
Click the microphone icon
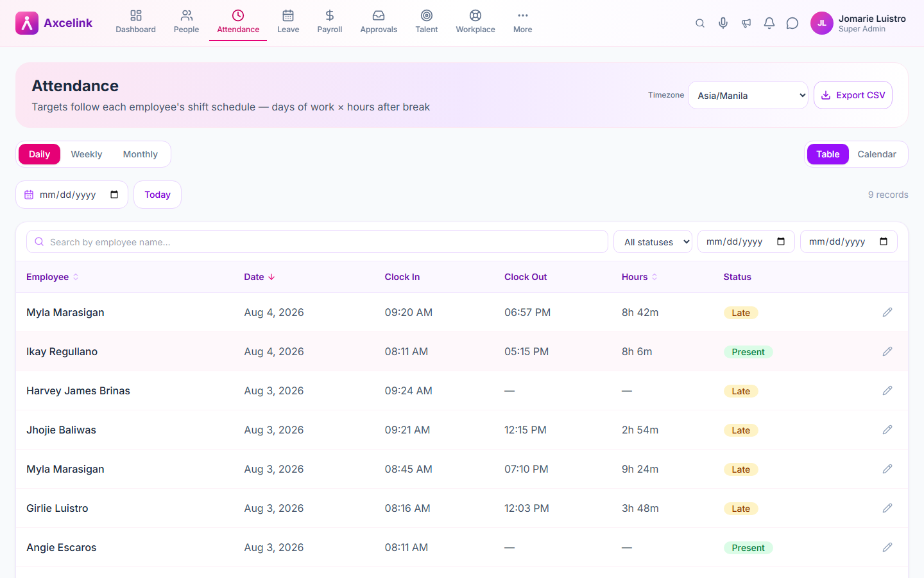point(723,23)
